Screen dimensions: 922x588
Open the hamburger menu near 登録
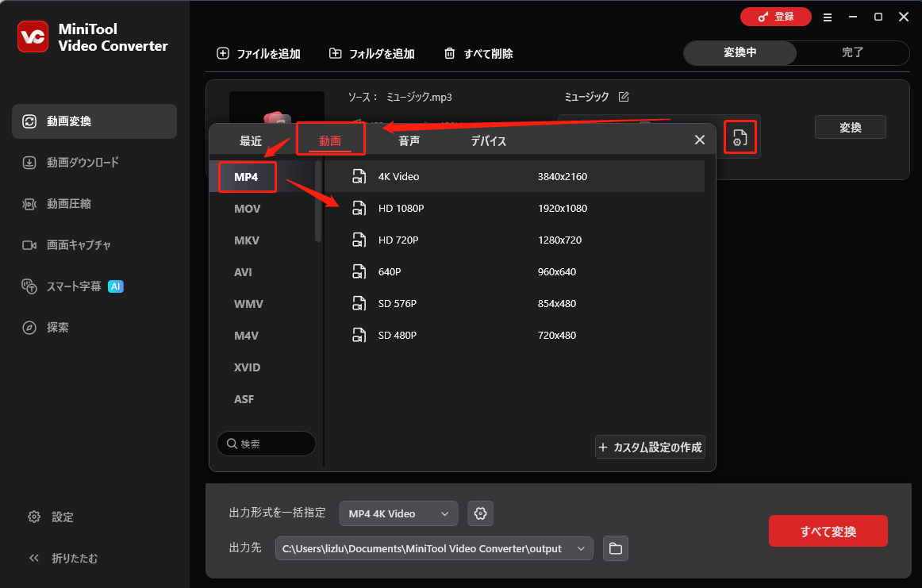pyautogui.click(x=827, y=17)
